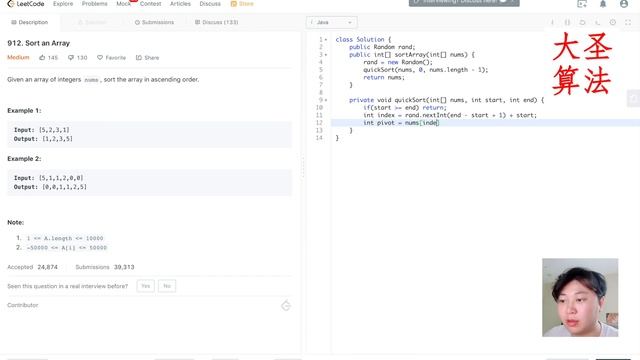Collapse the sortArray method fold arrow
640x360 pixels.
326,55
